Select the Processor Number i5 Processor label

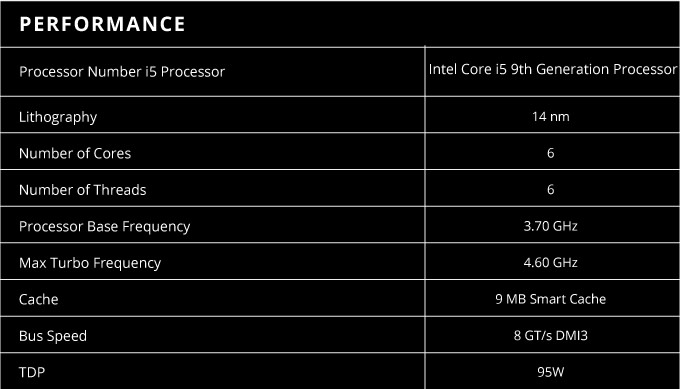click(x=122, y=72)
